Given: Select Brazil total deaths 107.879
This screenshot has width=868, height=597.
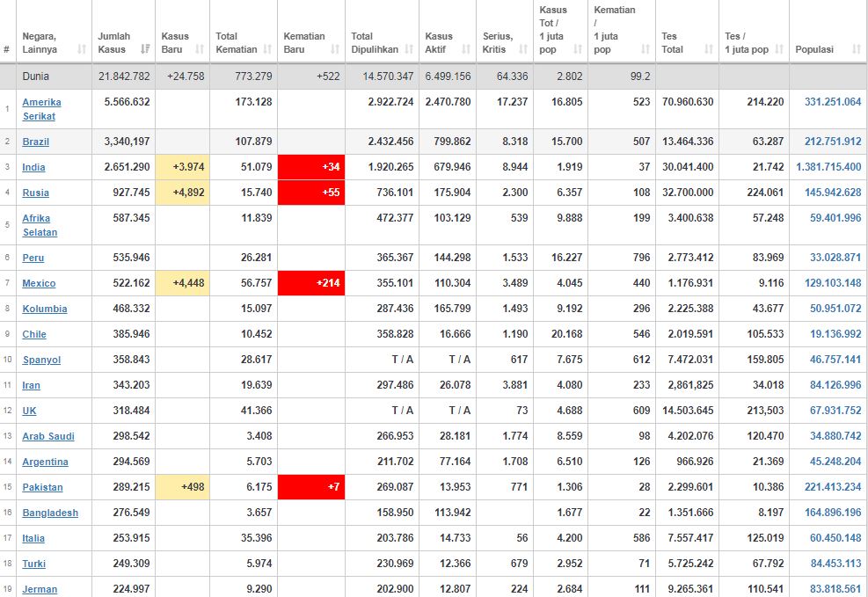Looking at the screenshot, I should (253, 142).
